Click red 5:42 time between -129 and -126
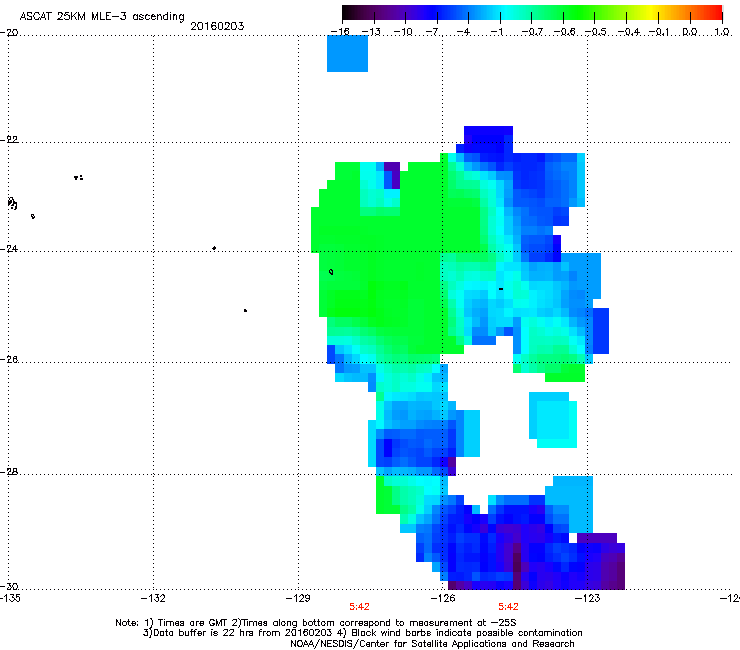740x650 pixels. (x=360, y=607)
